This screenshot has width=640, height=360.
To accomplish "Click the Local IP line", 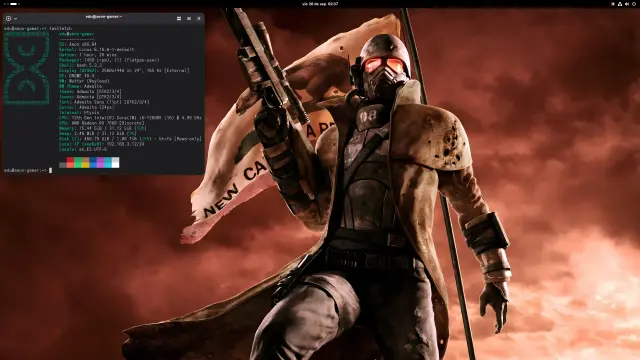I will [102, 144].
